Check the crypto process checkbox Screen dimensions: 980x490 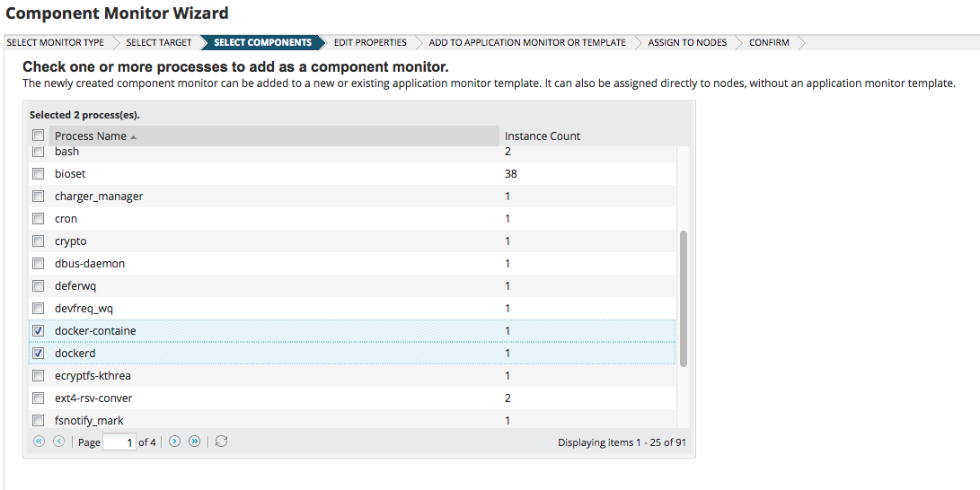[x=38, y=241]
